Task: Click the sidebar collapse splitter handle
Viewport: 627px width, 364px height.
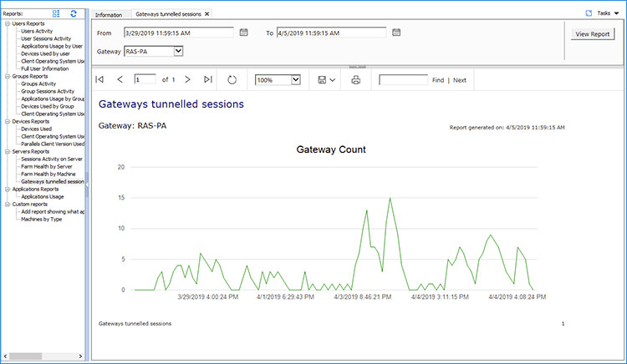Action: click(x=87, y=185)
